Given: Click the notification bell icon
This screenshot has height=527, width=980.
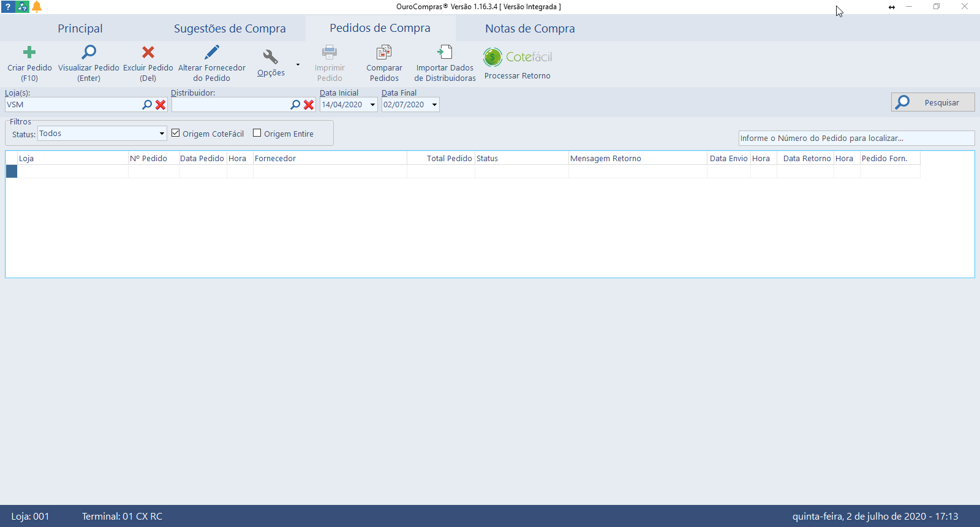Looking at the screenshot, I should pos(37,7).
